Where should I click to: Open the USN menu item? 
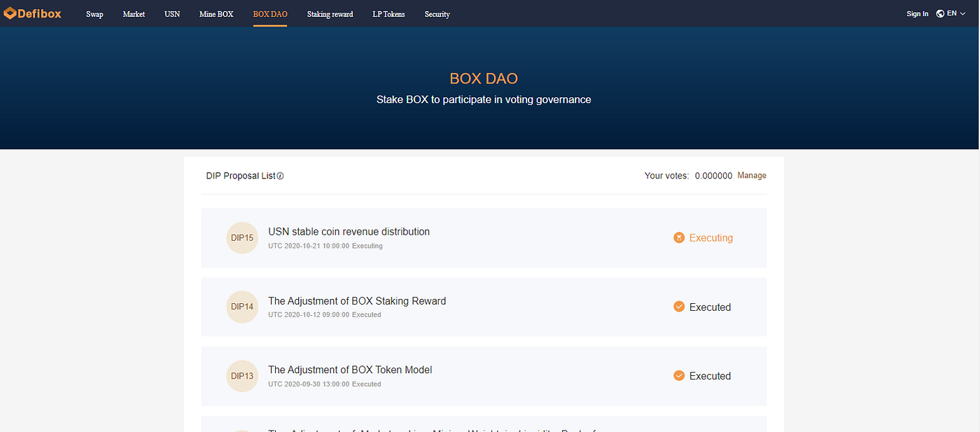coord(172,14)
